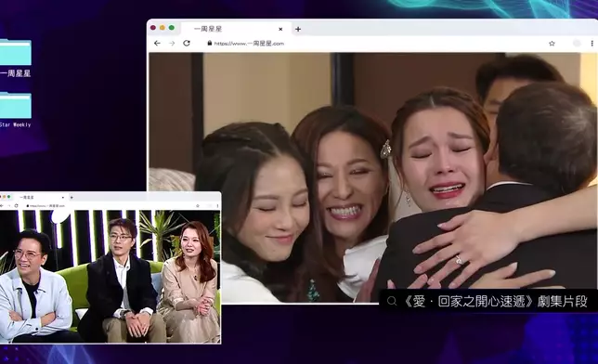The width and height of the screenshot is (598, 364).
Task: Click the yellow minimize button of large browser
Action: [162, 28]
